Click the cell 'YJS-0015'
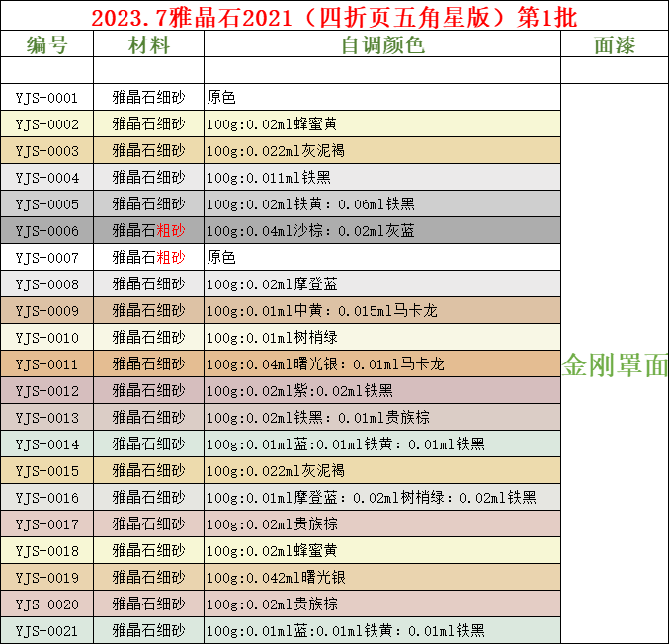Screen dimensions: 669x644 pyautogui.click(x=46, y=471)
